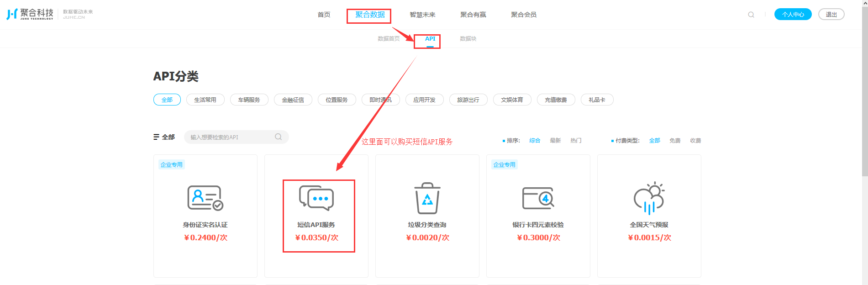This screenshot has height=285, width=868.
Task: Switch to the API sub-tab
Action: click(x=430, y=39)
